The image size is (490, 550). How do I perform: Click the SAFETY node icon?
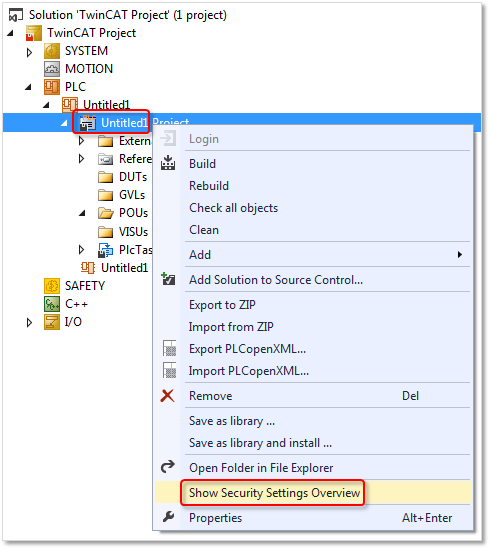tap(52, 286)
